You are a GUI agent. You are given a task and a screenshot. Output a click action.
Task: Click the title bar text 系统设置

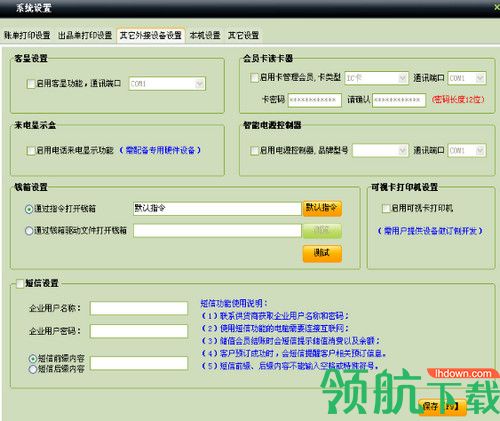pos(34,8)
